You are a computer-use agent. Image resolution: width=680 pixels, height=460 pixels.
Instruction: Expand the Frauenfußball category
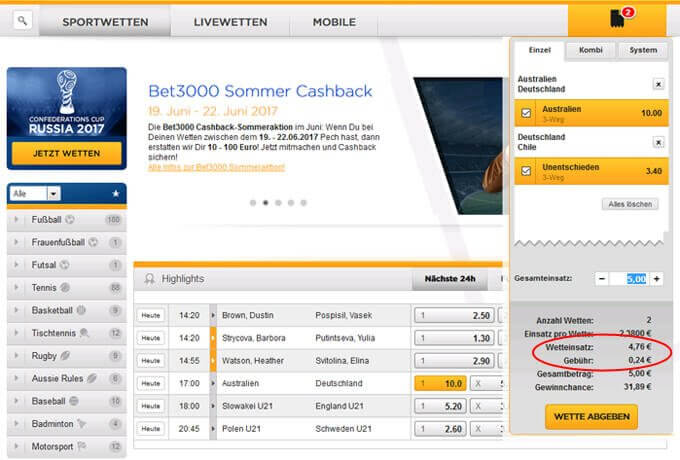pos(16,242)
